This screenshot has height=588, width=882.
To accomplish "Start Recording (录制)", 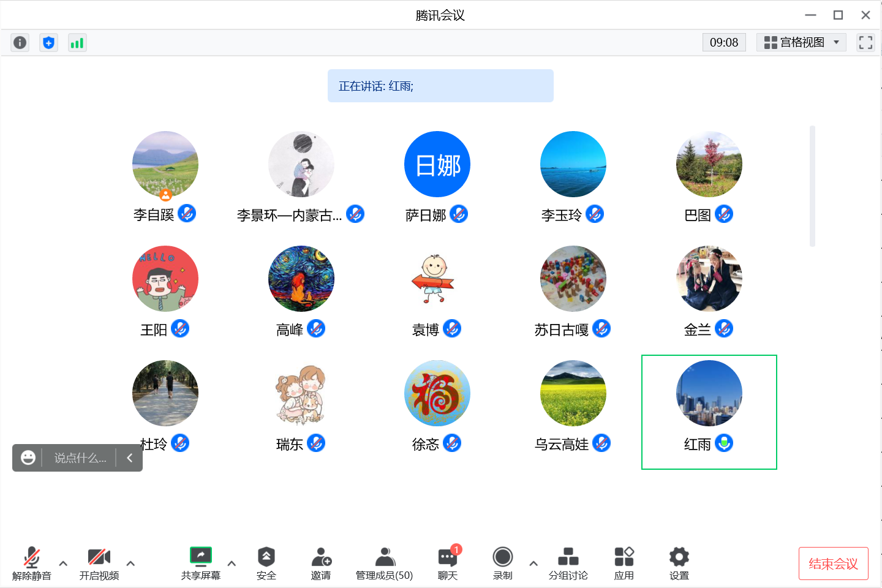I will (502, 563).
